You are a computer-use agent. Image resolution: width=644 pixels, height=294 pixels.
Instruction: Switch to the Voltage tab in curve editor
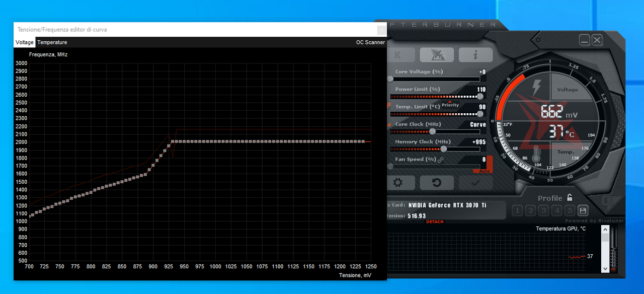point(25,42)
